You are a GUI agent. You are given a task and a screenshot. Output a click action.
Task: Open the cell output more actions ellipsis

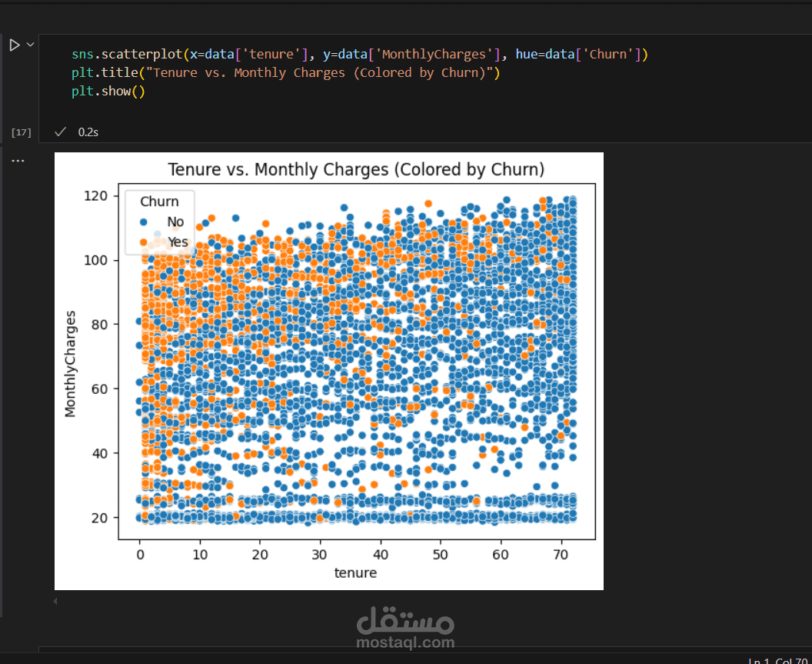pos(18,161)
